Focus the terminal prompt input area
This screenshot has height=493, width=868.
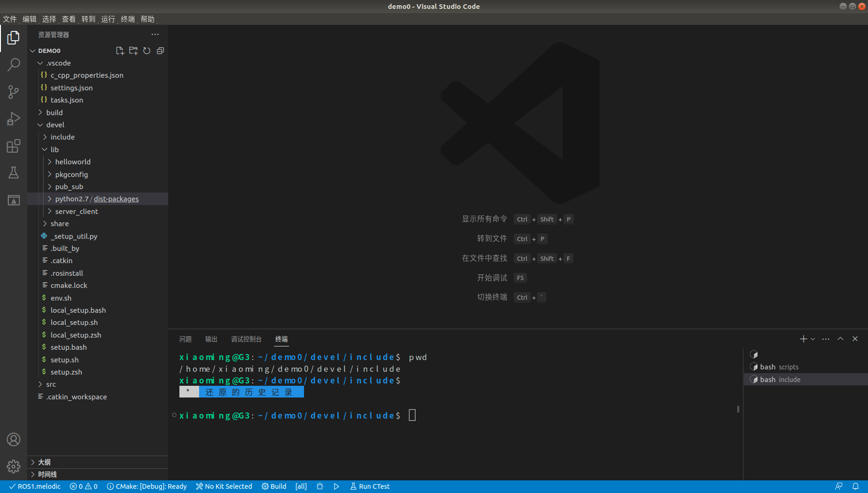412,415
